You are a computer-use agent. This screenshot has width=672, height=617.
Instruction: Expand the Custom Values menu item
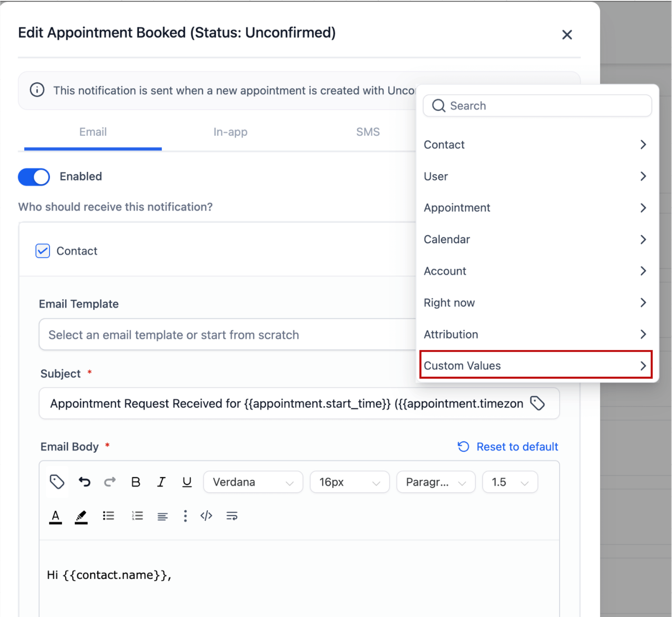pyautogui.click(x=535, y=365)
